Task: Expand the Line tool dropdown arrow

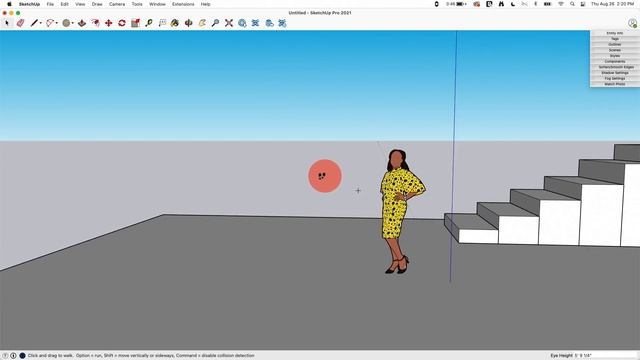Action: [40, 23]
